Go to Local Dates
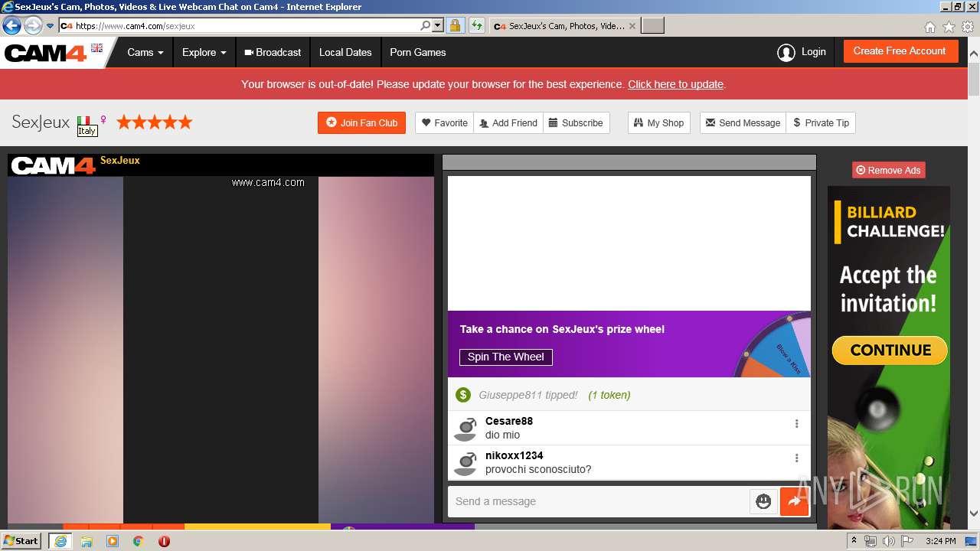The height and width of the screenshot is (551, 980). point(345,53)
